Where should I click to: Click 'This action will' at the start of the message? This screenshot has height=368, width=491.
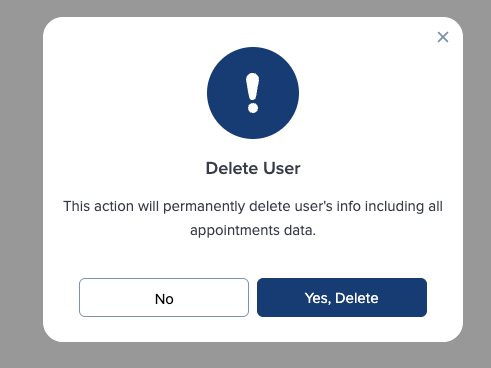click(x=111, y=206)
